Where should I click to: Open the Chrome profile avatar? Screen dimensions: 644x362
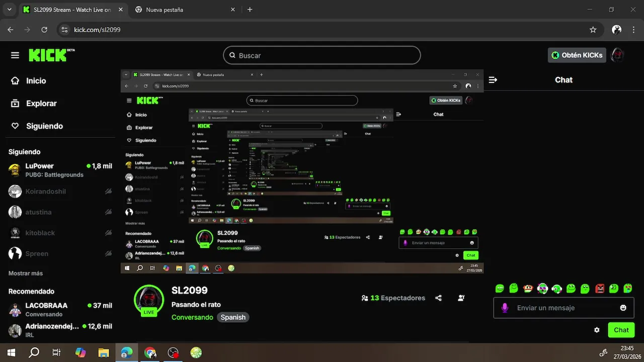click(x=616, y=30)
